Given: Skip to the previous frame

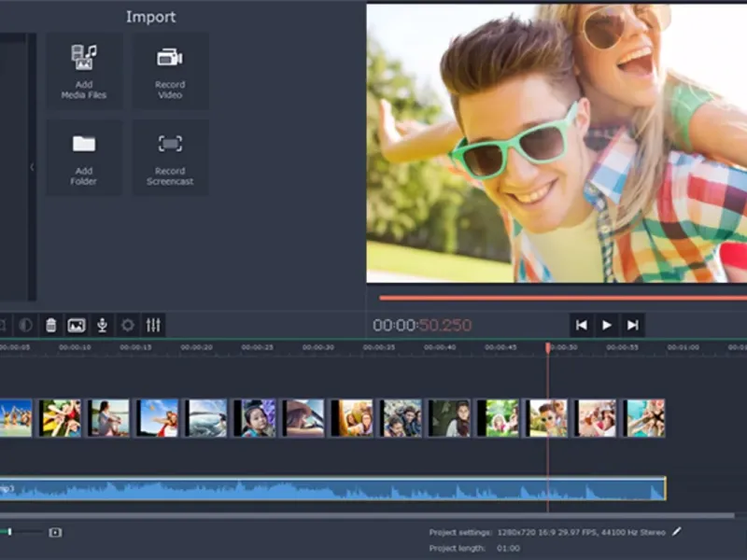Looking at the screenshot, I should click(581, 325).
